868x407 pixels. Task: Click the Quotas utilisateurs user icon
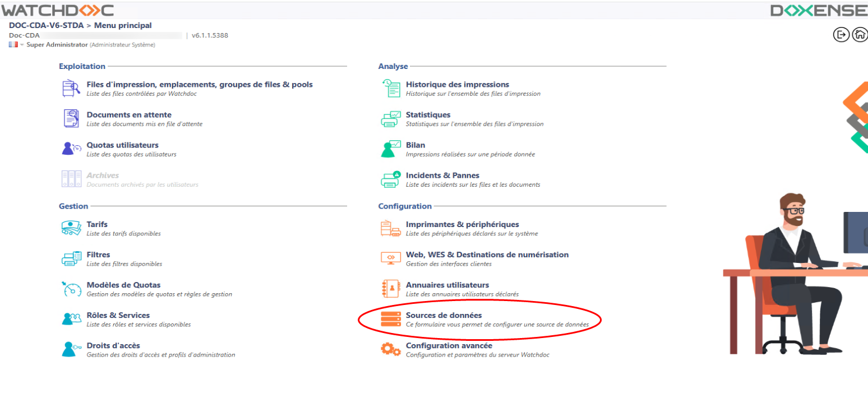coord(71,149)
